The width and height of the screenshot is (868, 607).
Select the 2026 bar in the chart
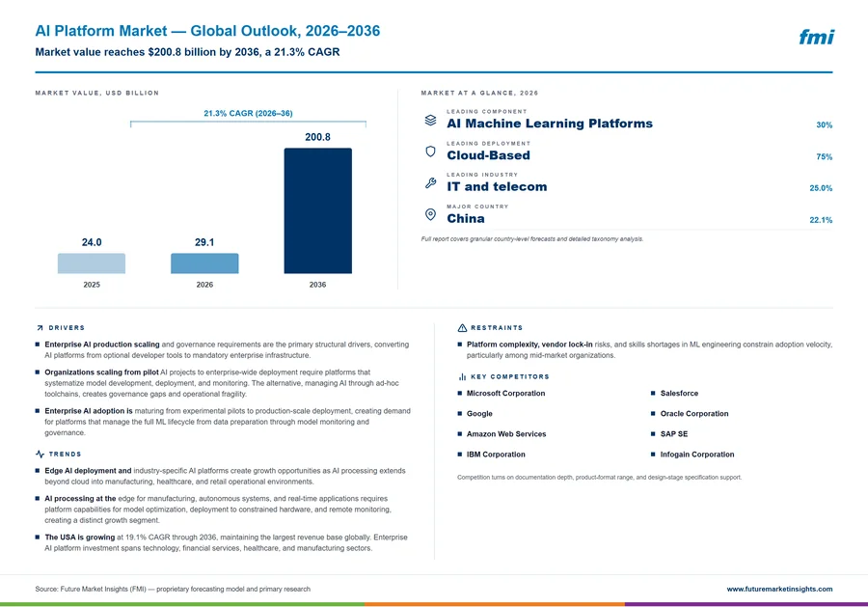point(204,263)
